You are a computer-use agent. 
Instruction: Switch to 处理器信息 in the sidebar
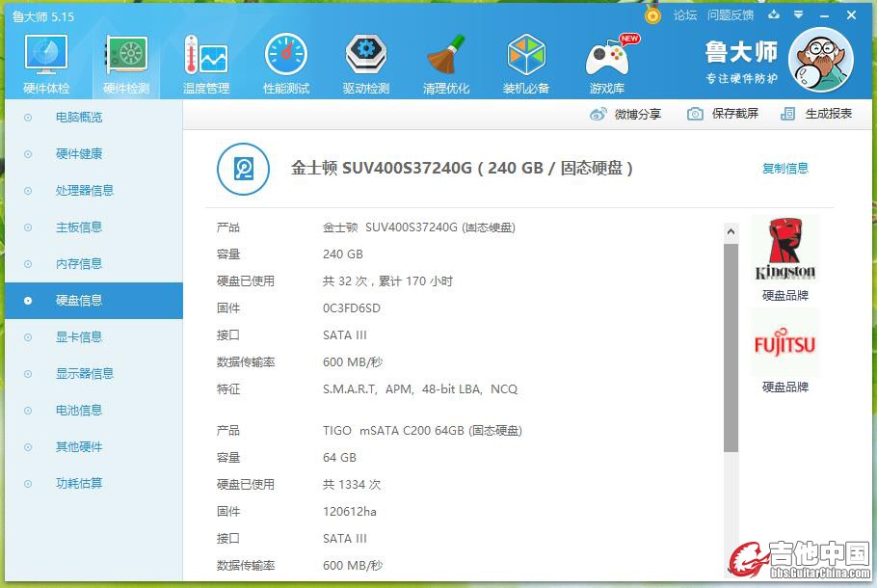pos(85,191)
